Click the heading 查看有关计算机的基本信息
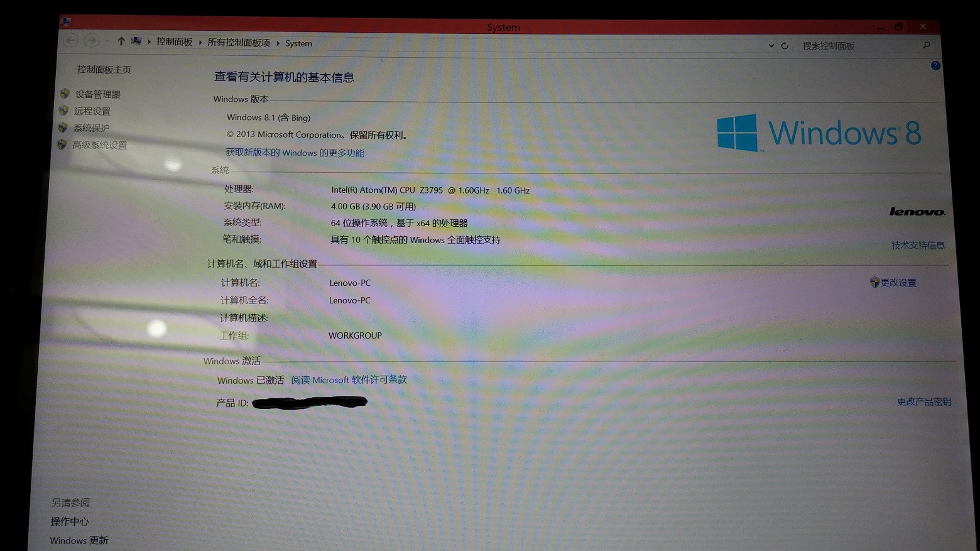Screen dimensions: 980x551 coord(284,77)
